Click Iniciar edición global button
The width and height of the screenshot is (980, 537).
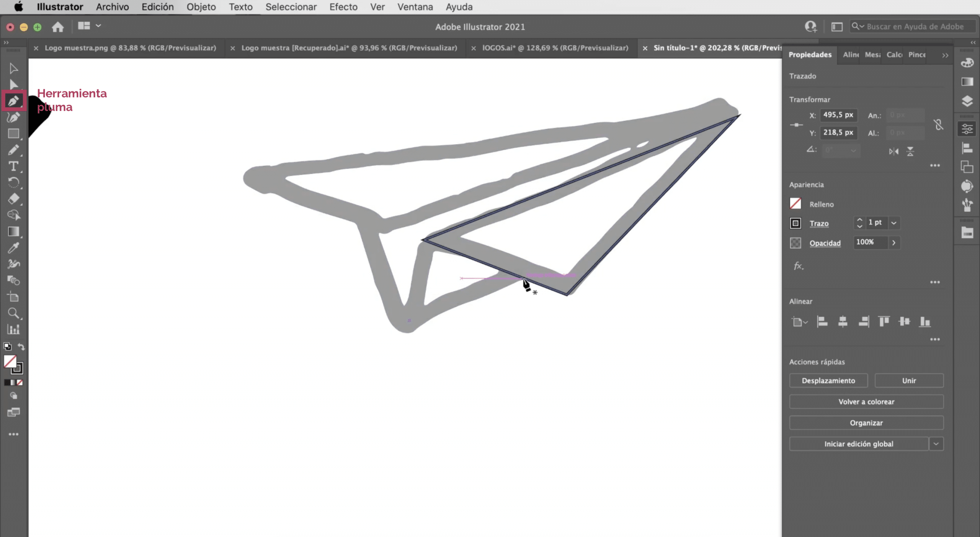[x=859, y=444]
